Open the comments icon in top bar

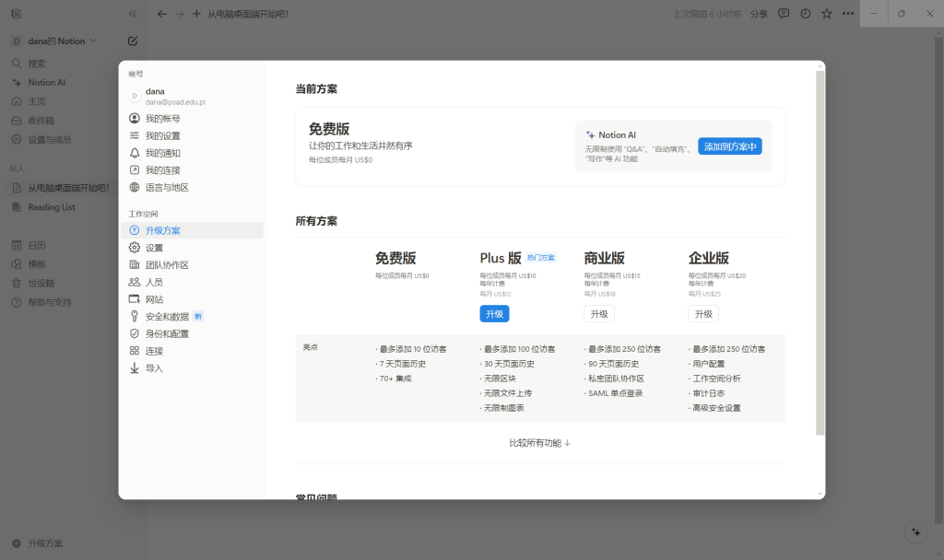(x=784, y=14)
